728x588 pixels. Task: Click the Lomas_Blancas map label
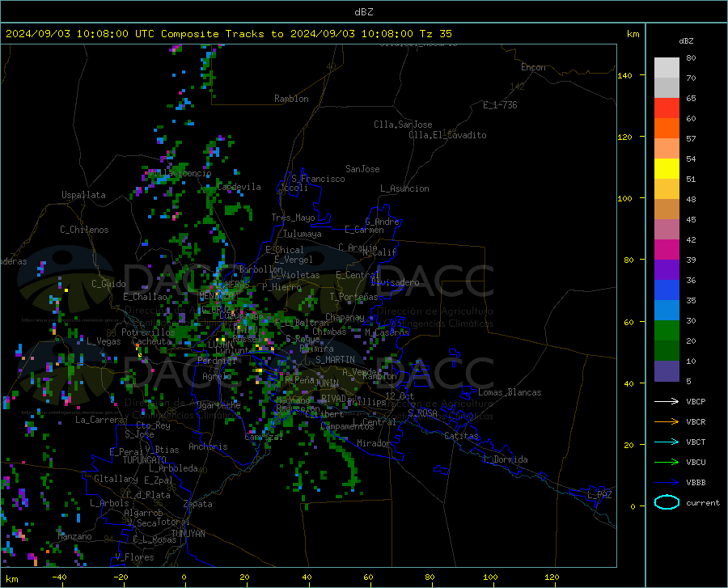pyautogui.click(x=510, y=392)
